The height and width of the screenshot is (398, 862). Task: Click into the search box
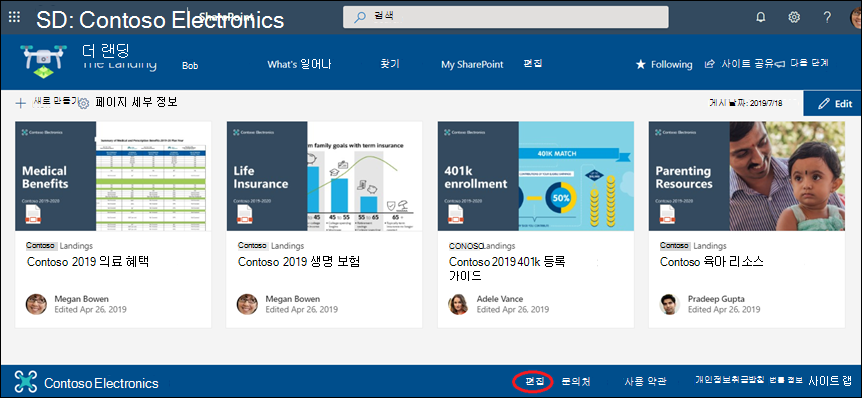506,17
